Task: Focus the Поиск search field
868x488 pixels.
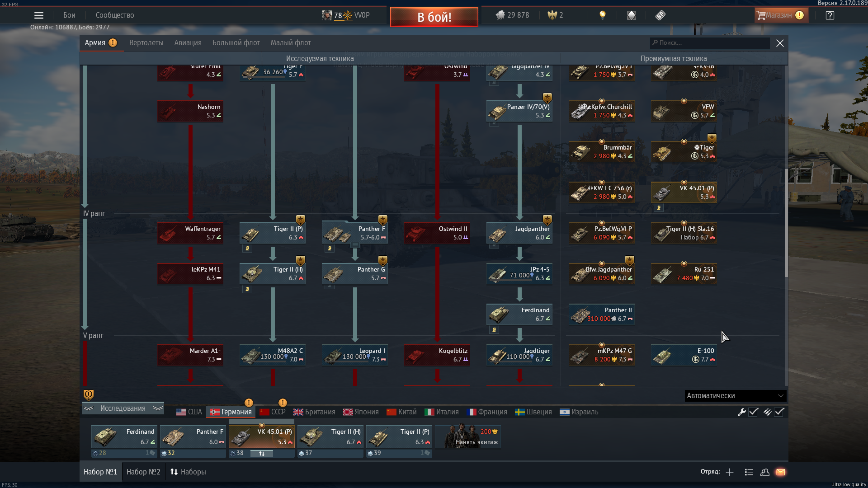Action: [x=710, y=43]
